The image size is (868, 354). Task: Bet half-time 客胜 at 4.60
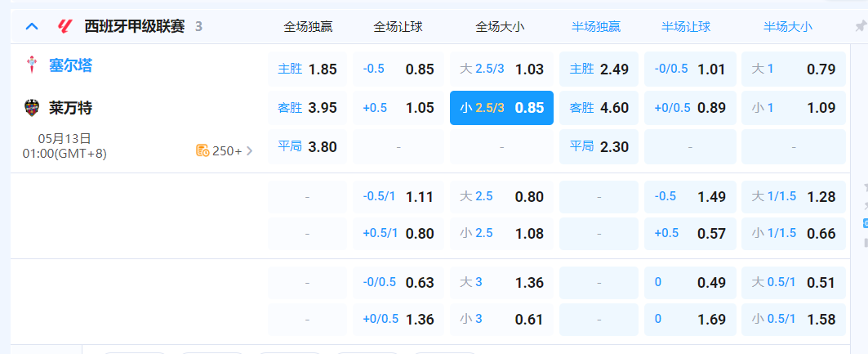(599, 108)
